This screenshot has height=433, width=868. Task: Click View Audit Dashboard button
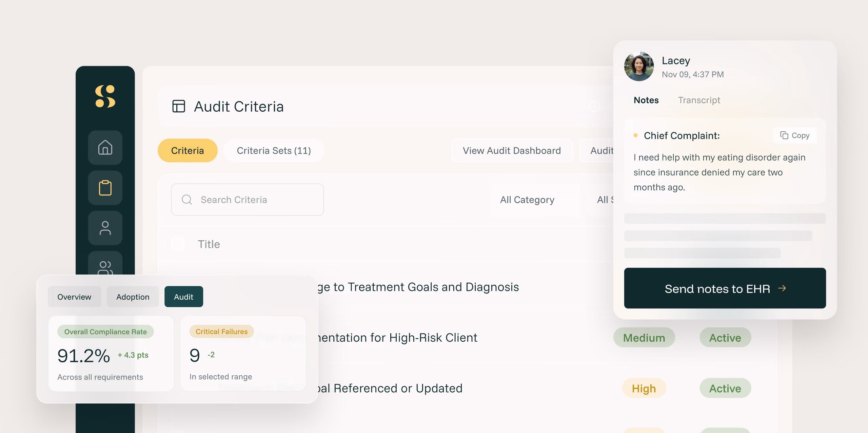tap(512, 150)
